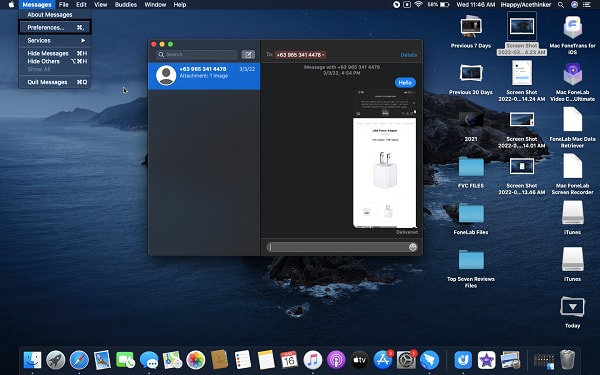The height and width of the screenshot is (375, 600).
Task: Open the blue U app in dock
Action: [x=463, y=360]
